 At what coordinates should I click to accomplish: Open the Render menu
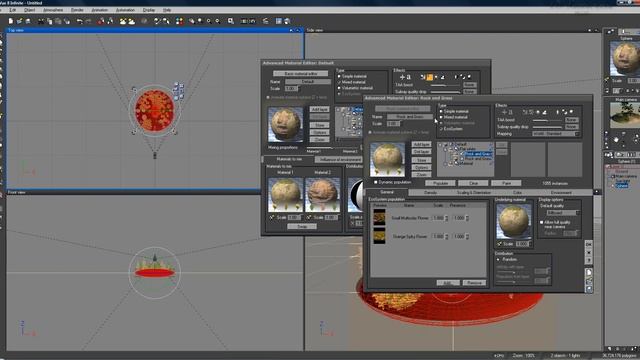77,10
